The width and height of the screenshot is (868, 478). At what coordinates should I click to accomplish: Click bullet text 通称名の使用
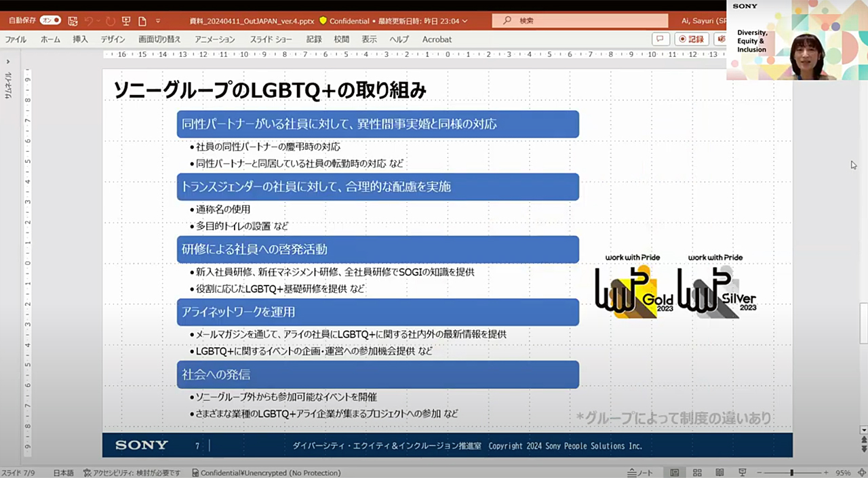pyautogui.click(x=222, y=209)
